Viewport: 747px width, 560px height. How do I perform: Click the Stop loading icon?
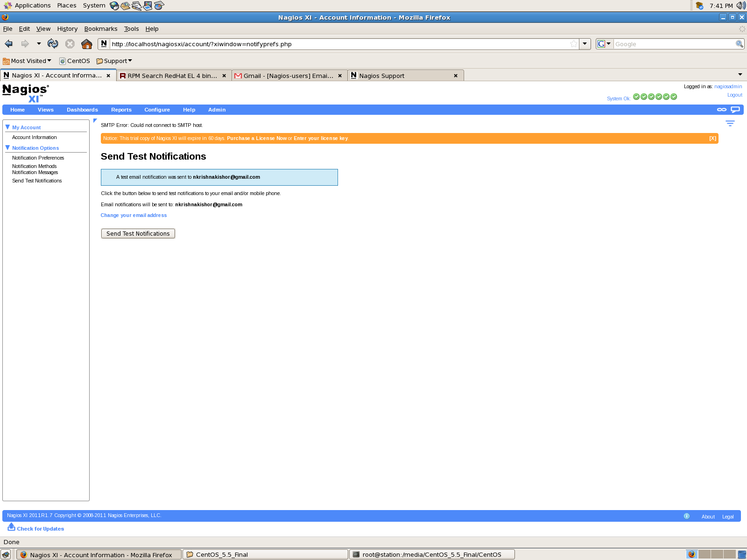[x=70, y=44]
